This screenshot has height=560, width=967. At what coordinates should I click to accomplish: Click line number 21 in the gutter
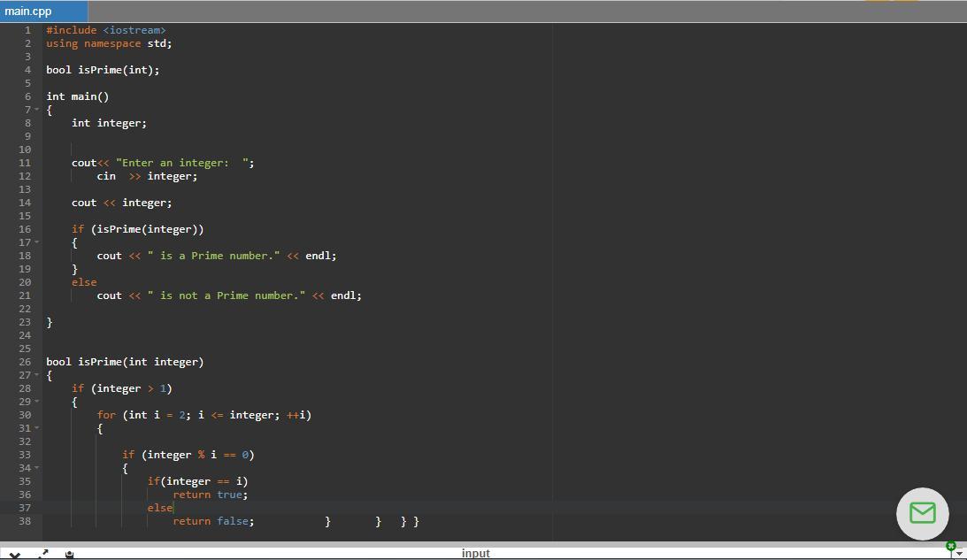[27, 295]
